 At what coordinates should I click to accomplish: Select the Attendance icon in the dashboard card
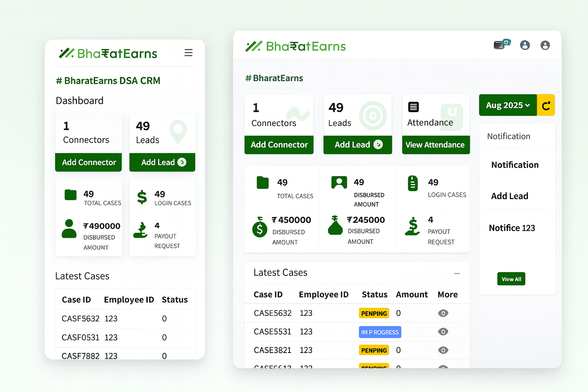pos(413,107)
